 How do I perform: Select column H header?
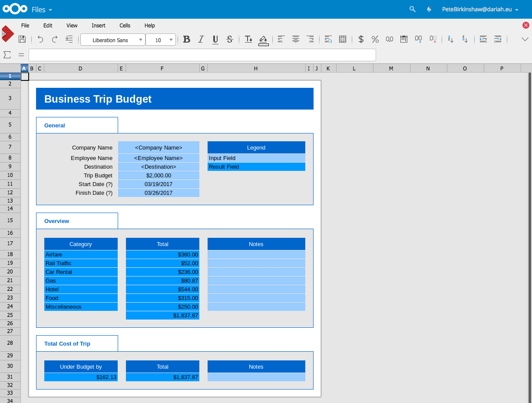(x=256, y=68)
